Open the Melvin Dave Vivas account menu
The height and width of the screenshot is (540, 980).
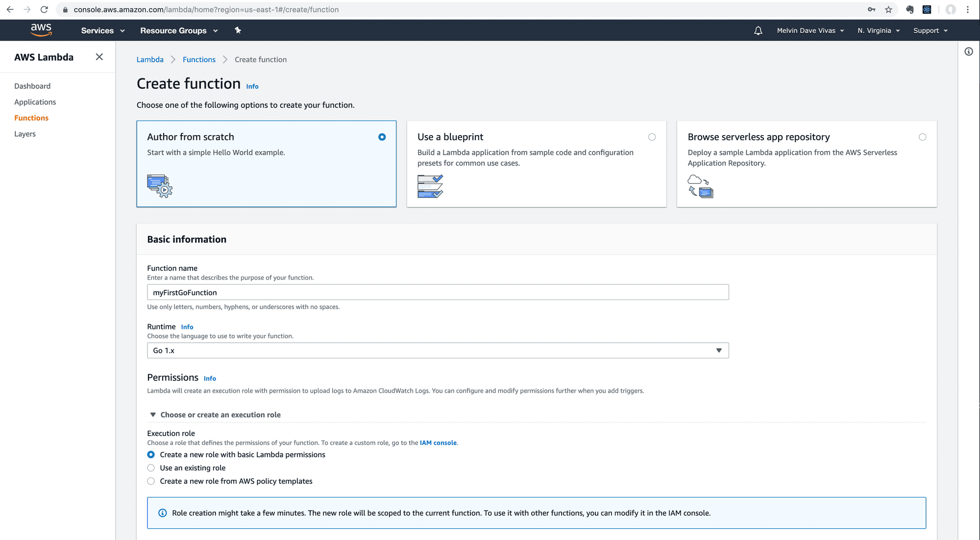(x=810, y=30)
